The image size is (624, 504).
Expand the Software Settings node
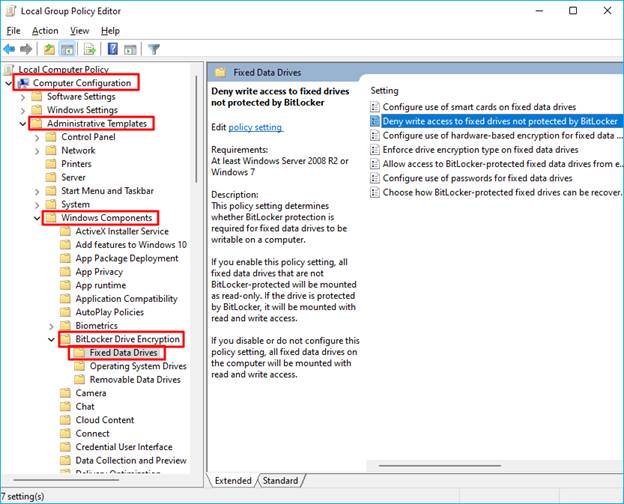(x=23, y=97)
